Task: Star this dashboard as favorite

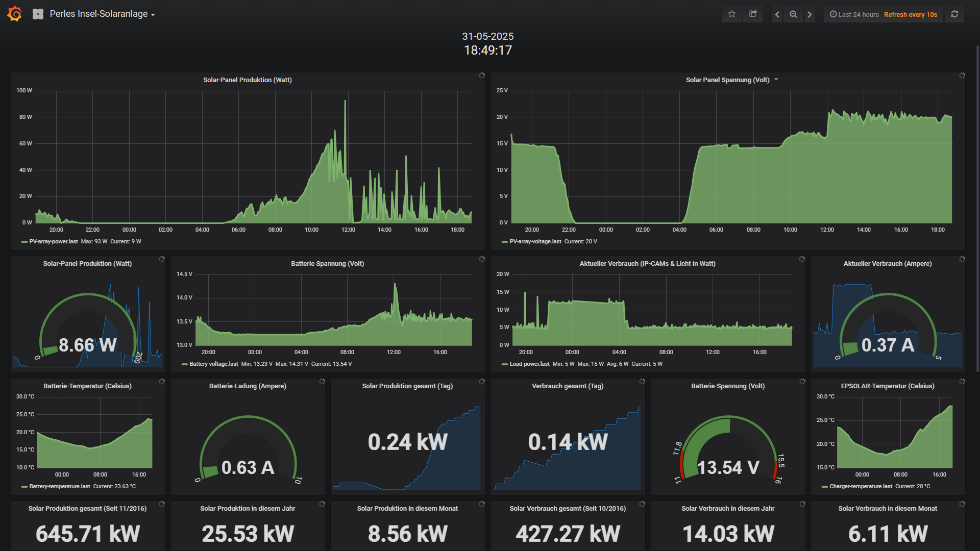Action: 731,14
